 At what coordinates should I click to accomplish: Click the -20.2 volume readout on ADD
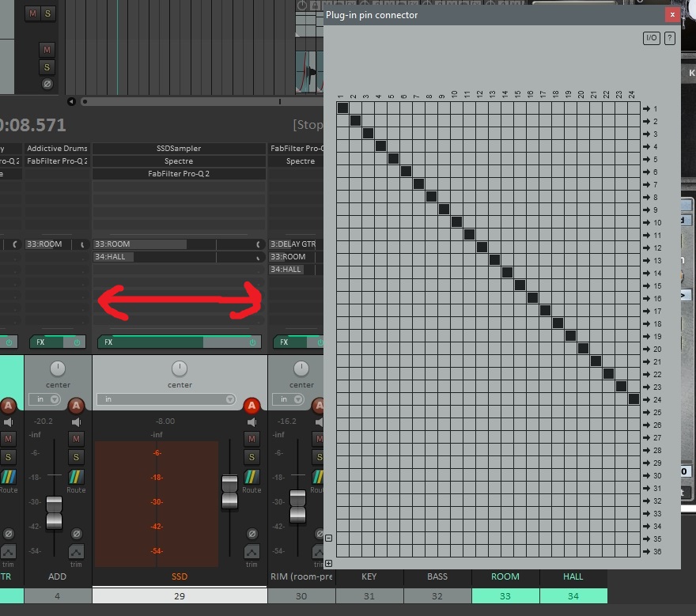(x=43, y=421)
